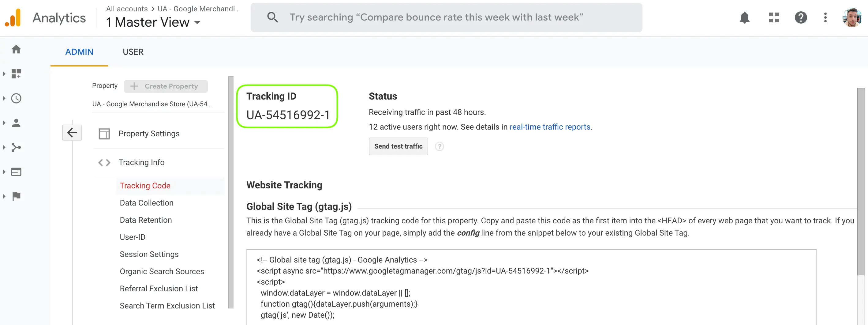Select Data Retention in Tracking Info menu
The image size is (868, 325).
pos(146,220)
